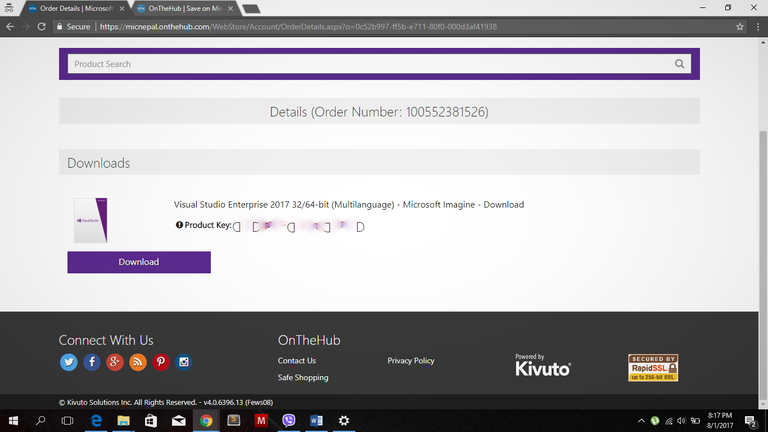Close the OnTheHub tab
The height and width of the screenshot is (432, 768).
[230, 8]
